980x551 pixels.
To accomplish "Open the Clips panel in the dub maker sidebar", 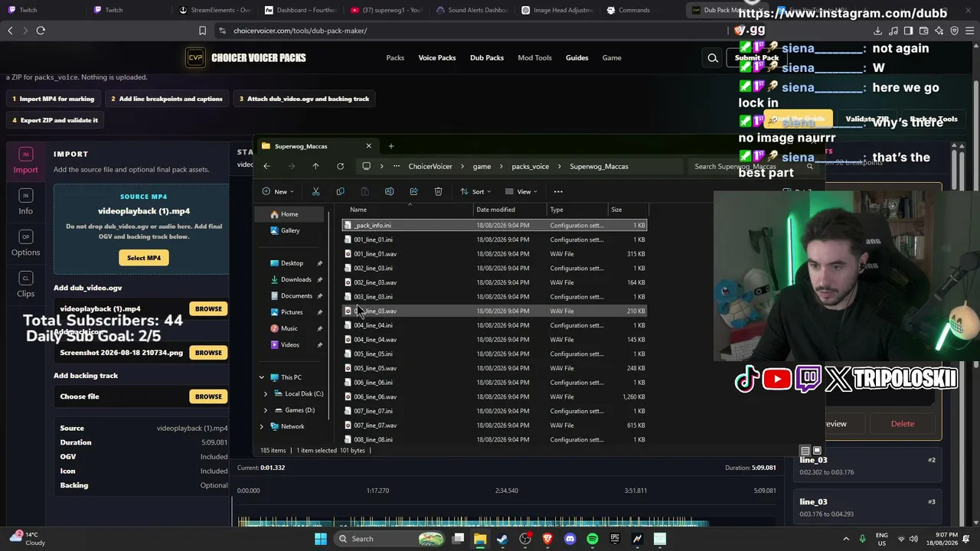I will [25, 285].
